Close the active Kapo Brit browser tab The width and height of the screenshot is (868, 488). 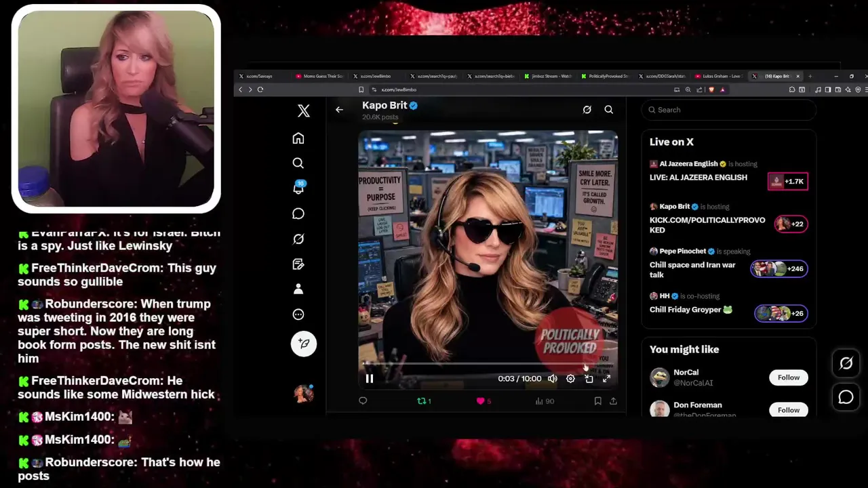tap(798, 76)
